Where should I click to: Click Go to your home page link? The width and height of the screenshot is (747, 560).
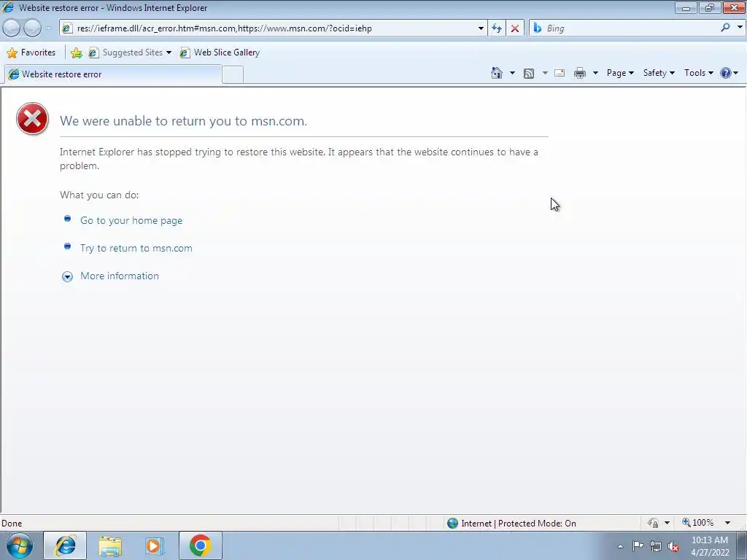coord(131,220)
